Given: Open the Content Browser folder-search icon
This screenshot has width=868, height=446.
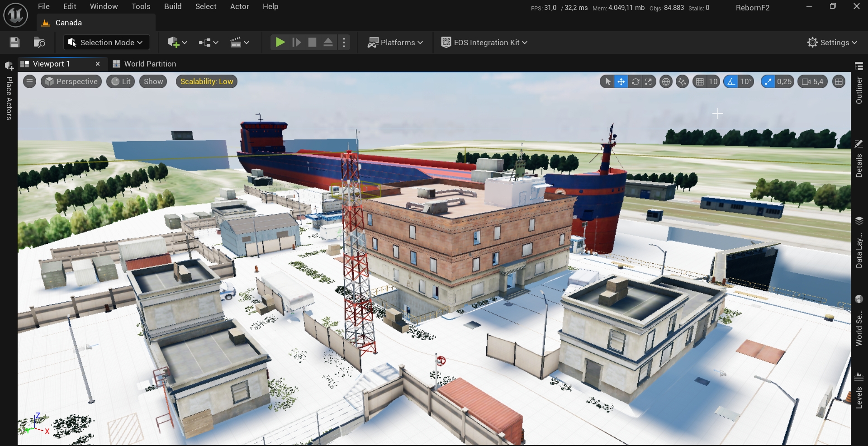Looking at the screenshot, I should coord(39,43).
